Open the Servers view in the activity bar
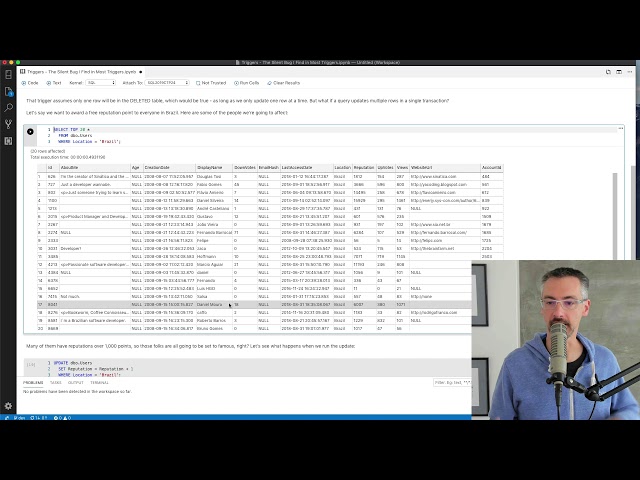Screen dimensions: 640x480 (8, 75)
